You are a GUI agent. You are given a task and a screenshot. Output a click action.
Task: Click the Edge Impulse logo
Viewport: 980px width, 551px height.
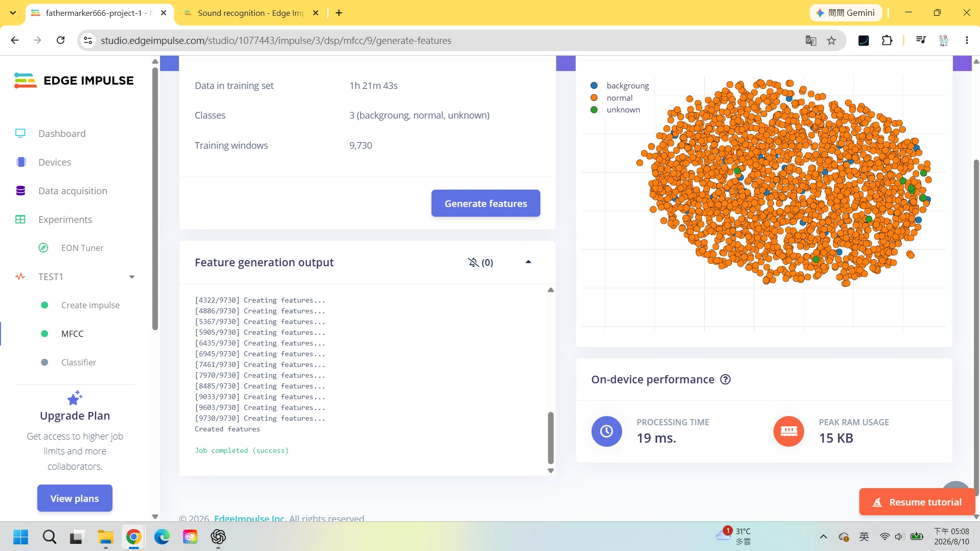74,80
